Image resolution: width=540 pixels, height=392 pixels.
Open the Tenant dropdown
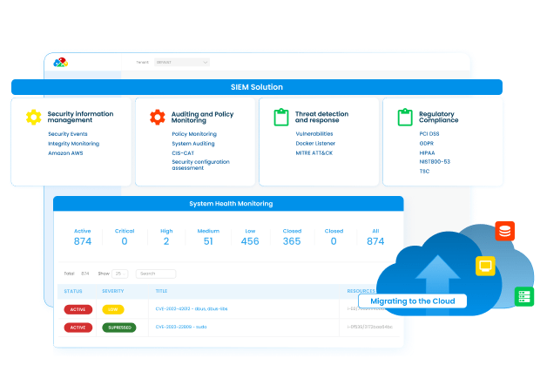click(183, 62)
